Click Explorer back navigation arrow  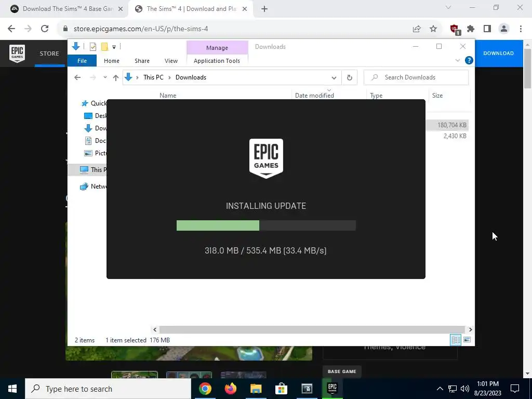tap(77, 78)
